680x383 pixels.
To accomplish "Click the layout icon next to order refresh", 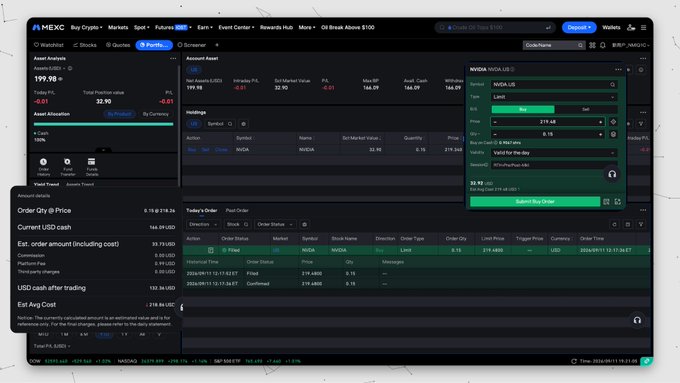I will pyautogui.click(x=628, y=225).
